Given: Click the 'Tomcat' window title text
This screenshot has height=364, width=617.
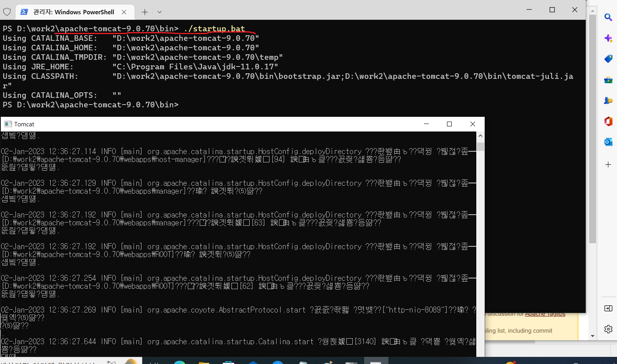Looking at the screenshot, I should [x=24, y=124].
